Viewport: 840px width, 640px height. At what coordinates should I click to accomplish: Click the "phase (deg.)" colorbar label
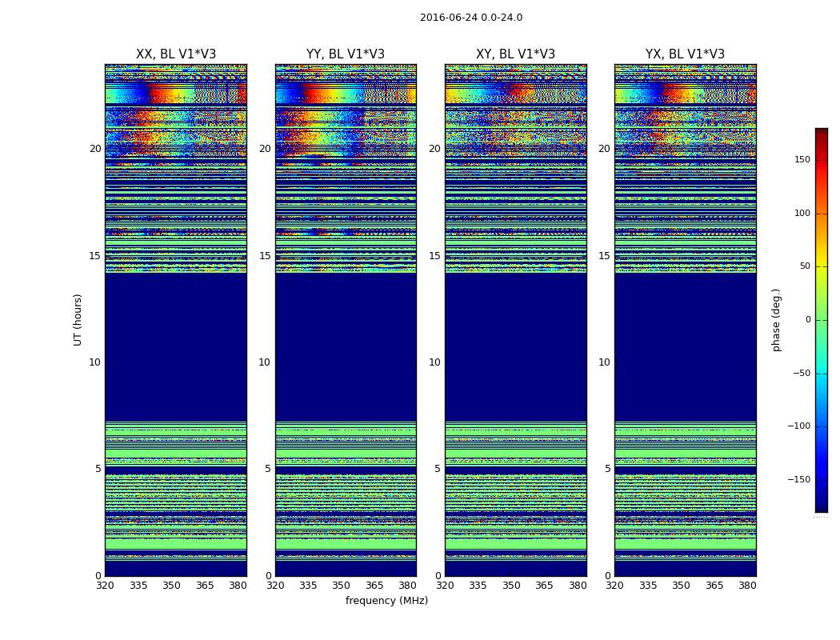pos(776,319)
